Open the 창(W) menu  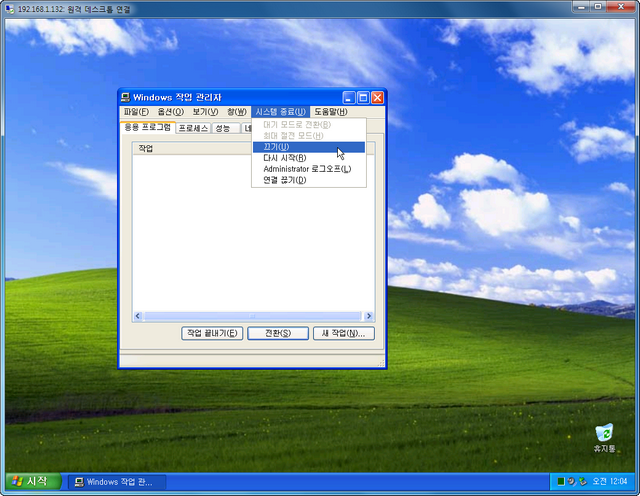[x=237, y=112]
